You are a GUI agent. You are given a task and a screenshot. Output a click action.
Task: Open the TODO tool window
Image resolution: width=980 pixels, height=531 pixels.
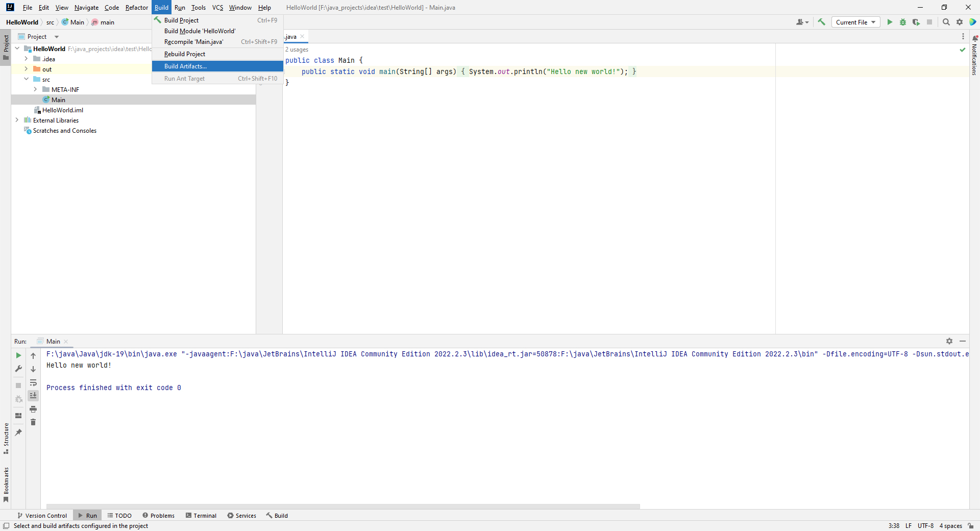(119, 516)
